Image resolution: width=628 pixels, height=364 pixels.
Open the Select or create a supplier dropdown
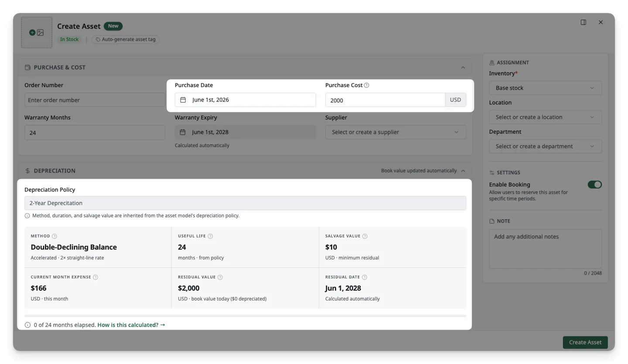pyautogui.click(x=396, y=132)
